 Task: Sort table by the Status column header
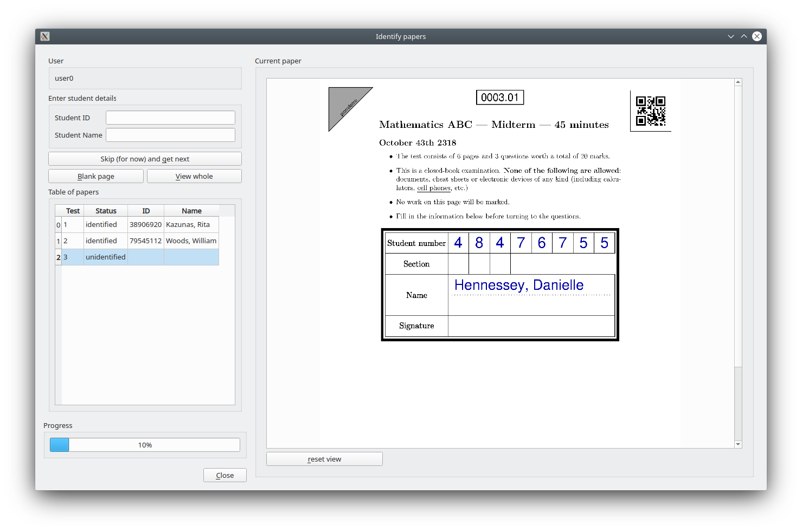[x=106, y=211]
